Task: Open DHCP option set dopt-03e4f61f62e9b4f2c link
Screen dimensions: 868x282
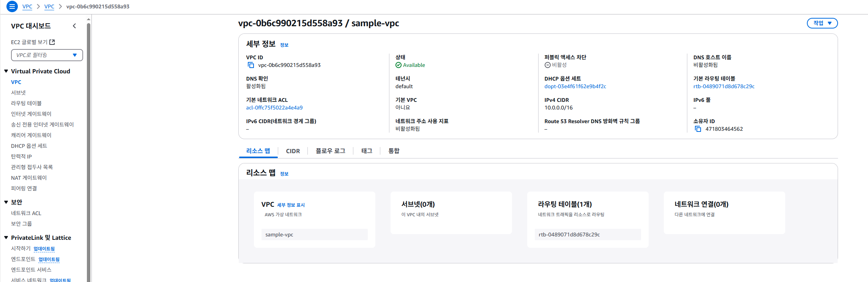Action: coord(575,86)
